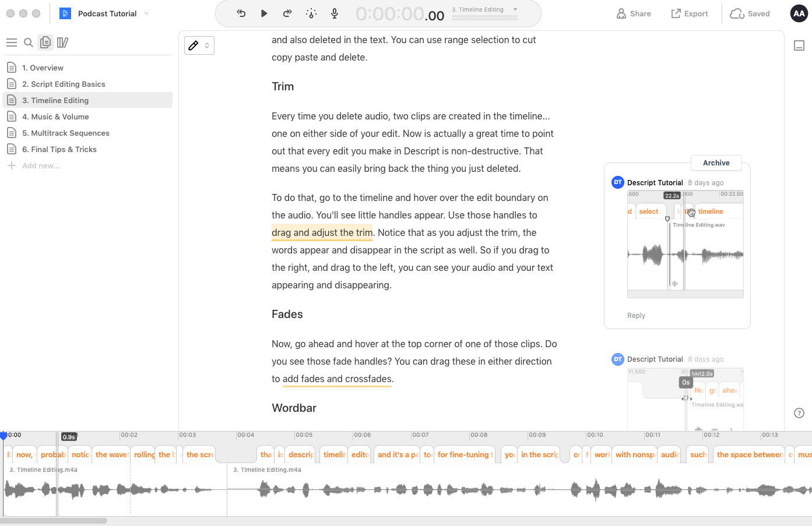
Task: Click the Wordbar heading in the script
Action: [x=294, y=408]
